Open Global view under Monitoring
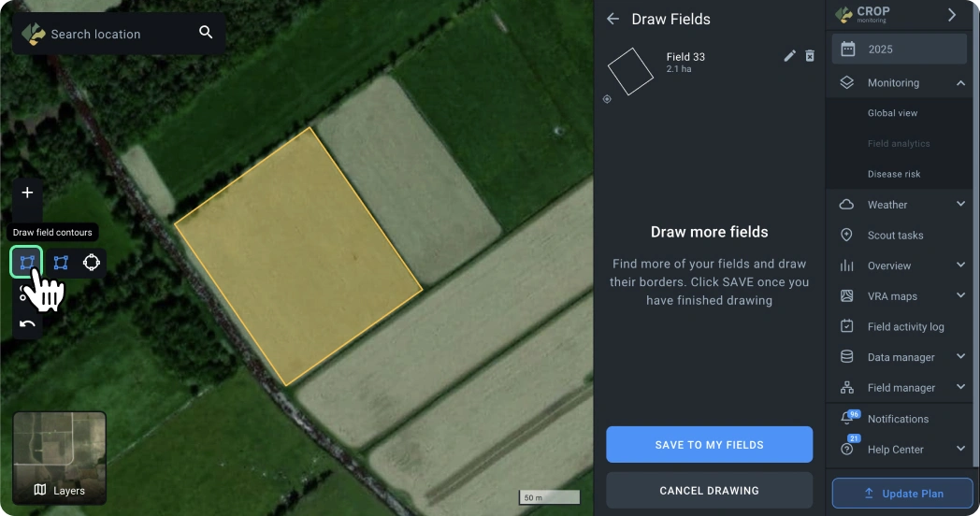980x516 pixels. 892,113
